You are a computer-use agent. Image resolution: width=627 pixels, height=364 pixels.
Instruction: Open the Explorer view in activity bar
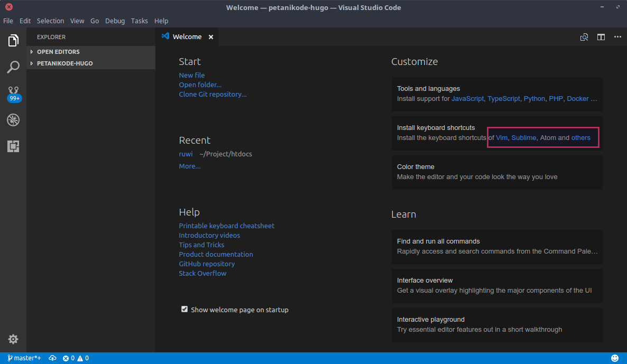(13, 40)
